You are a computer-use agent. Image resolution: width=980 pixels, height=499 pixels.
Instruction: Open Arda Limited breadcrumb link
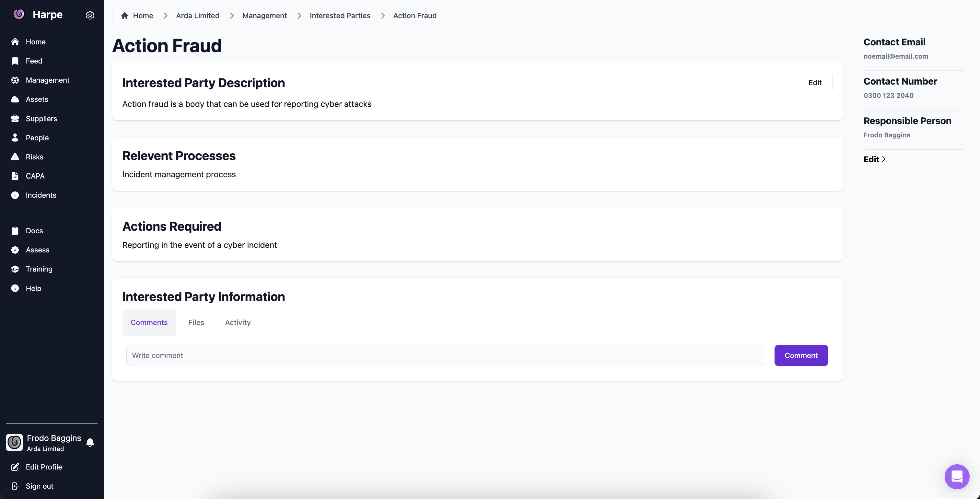(x=197, y=16)
